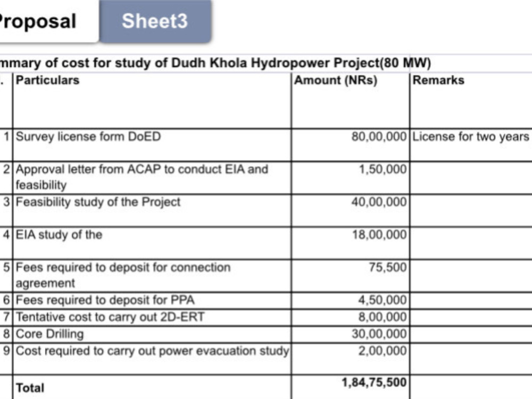The height and width of the screenshot is (399, 532).
Task: Select the amount 80,00,000
Action: 351,145
